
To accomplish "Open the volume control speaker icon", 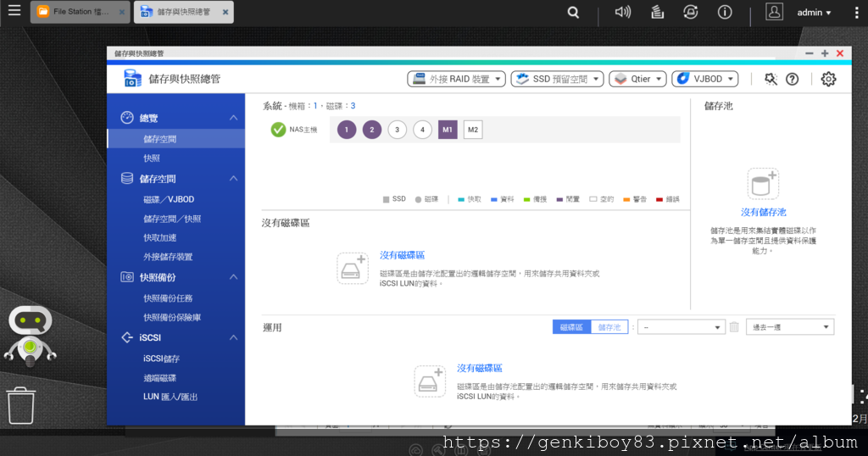I will point(623,12).
